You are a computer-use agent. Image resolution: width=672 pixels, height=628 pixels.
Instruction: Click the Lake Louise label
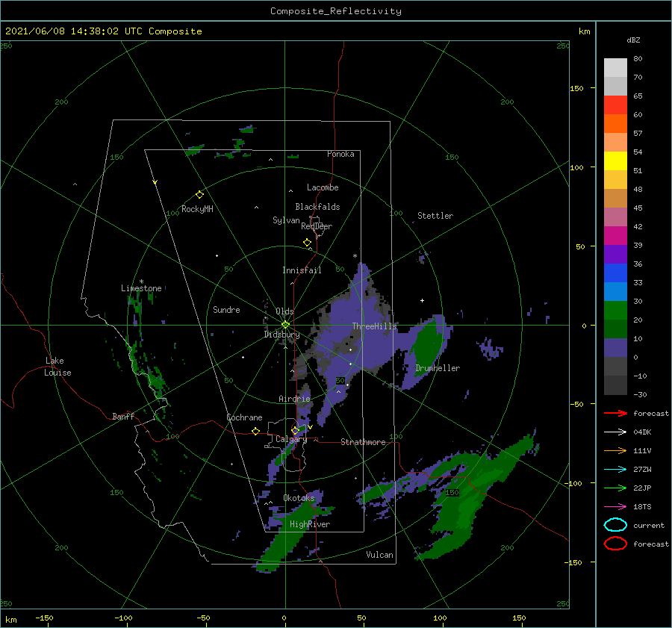57,367
